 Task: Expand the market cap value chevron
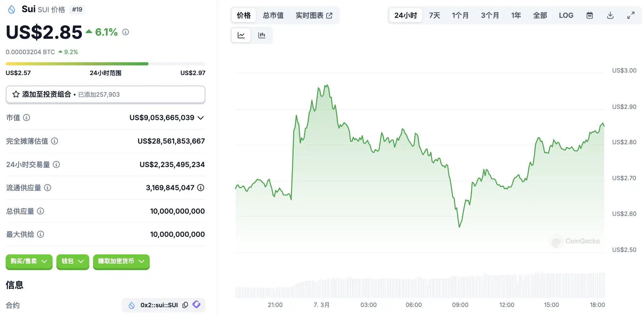tap(201, 118)
